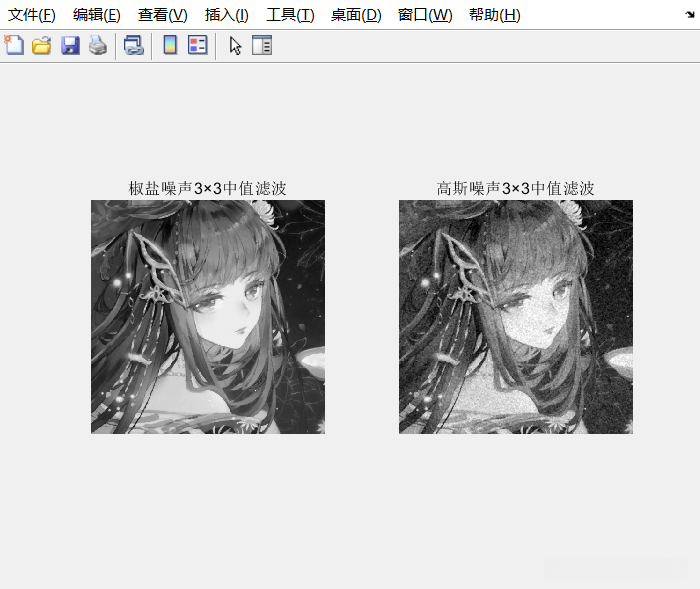Open the Property Inspector icon
The width and height of the screenshot is (700, 589).
click(x=262, y=45)
